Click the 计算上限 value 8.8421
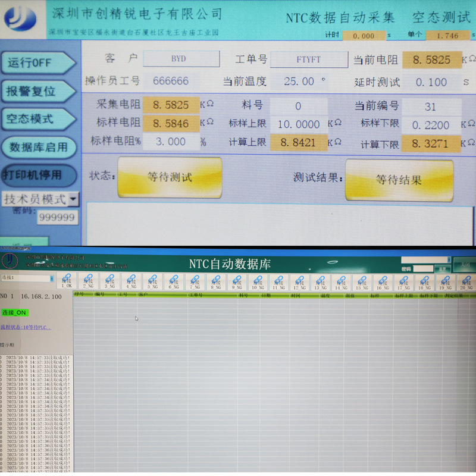The width and height of the screenshot is (476, 476). tap(299, 142)
